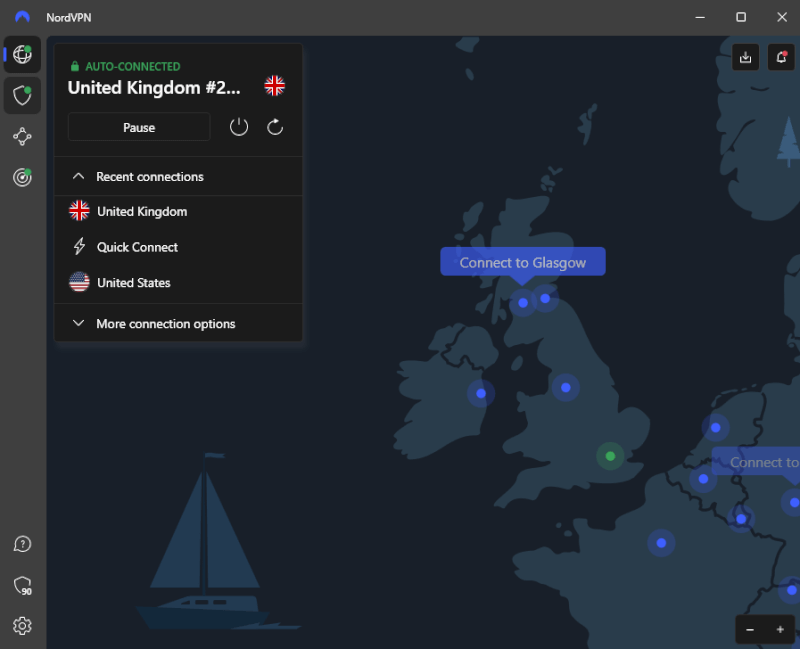800x649 pixels.
Task: Collapse the Recent connections section
Action: 178,177
